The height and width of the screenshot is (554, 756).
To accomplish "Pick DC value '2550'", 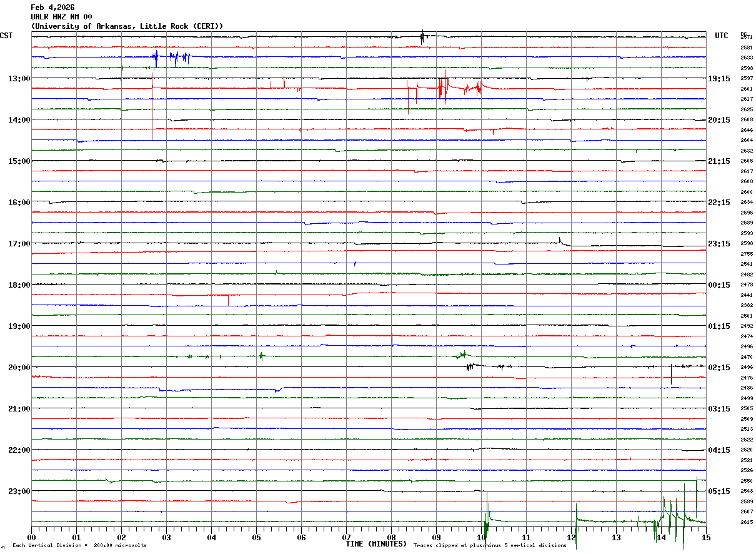I will click(x=747, y=481).
